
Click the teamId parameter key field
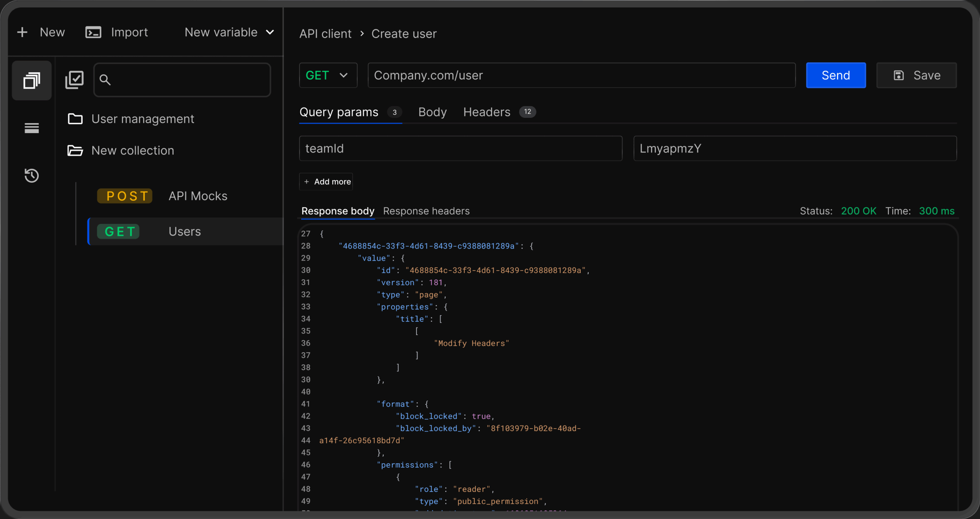[461, 148]
